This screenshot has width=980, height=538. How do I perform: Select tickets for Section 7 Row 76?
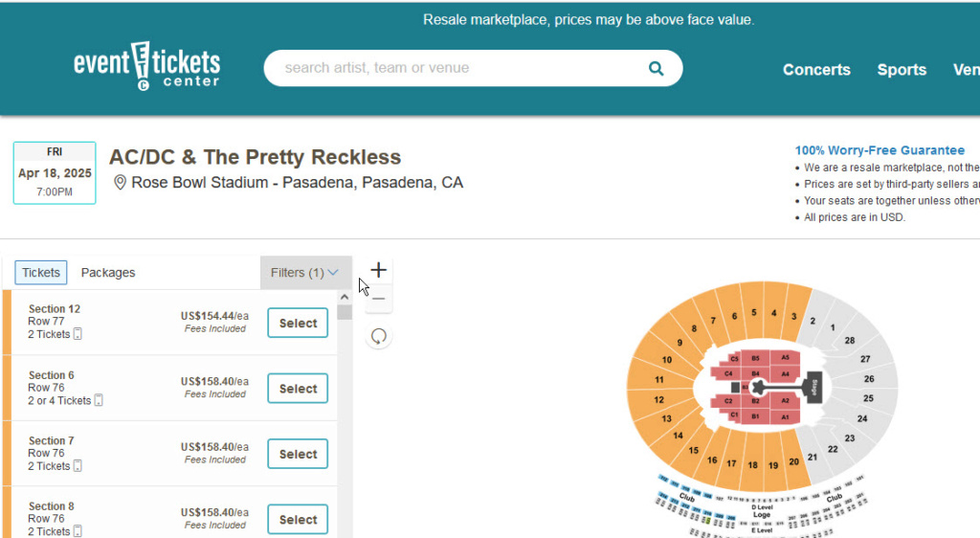(298, 455)
